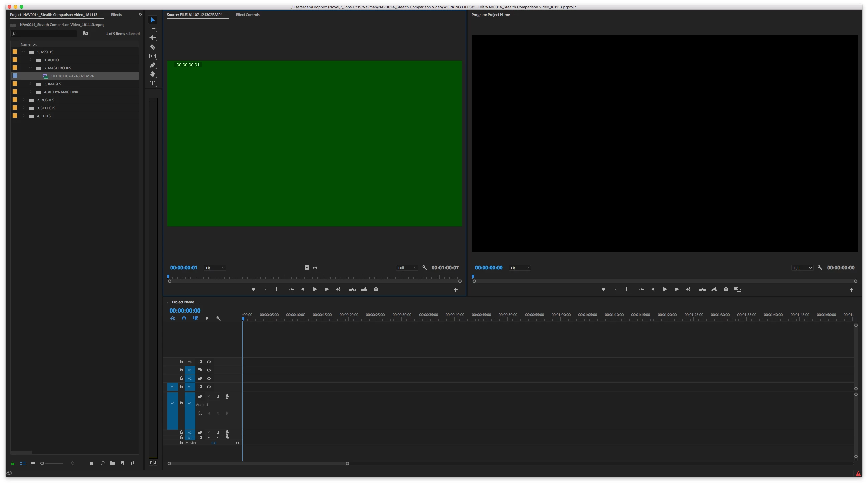
Task: Switch to the Effects tab
Action: 116,15
